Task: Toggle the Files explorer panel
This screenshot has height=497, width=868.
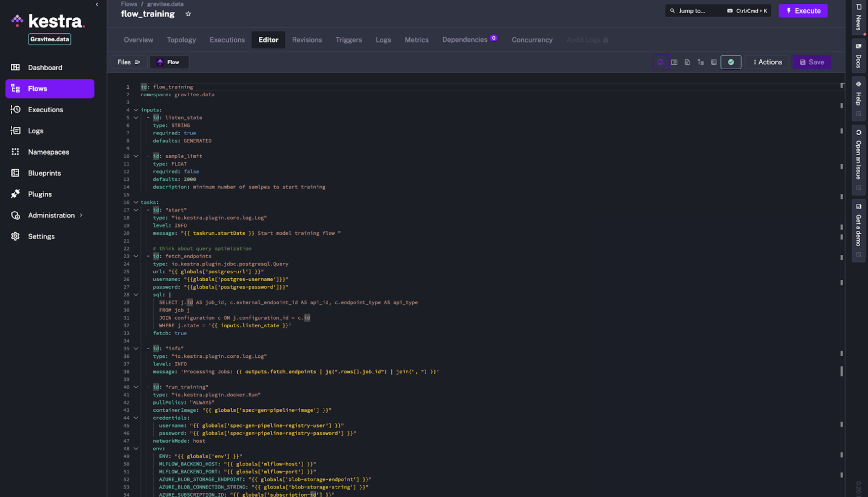Action: [129, 62]
